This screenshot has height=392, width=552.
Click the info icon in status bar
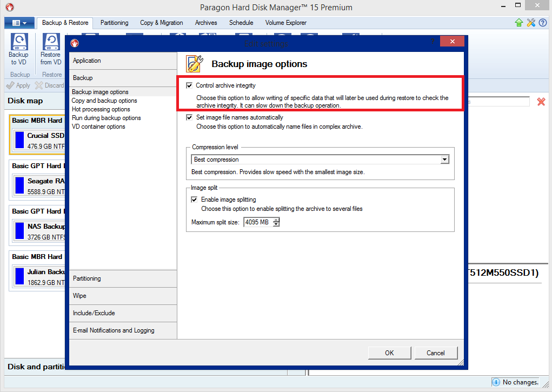click(x=496, y=382)
